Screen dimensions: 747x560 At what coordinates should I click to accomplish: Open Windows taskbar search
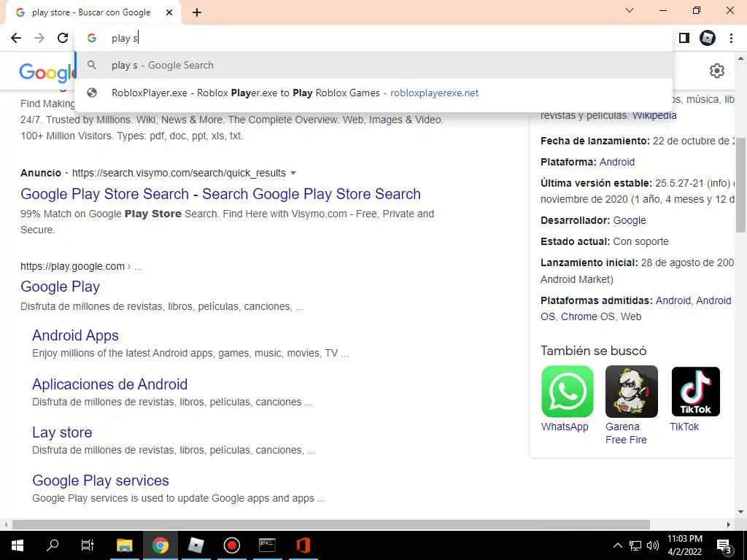point(53,545)
